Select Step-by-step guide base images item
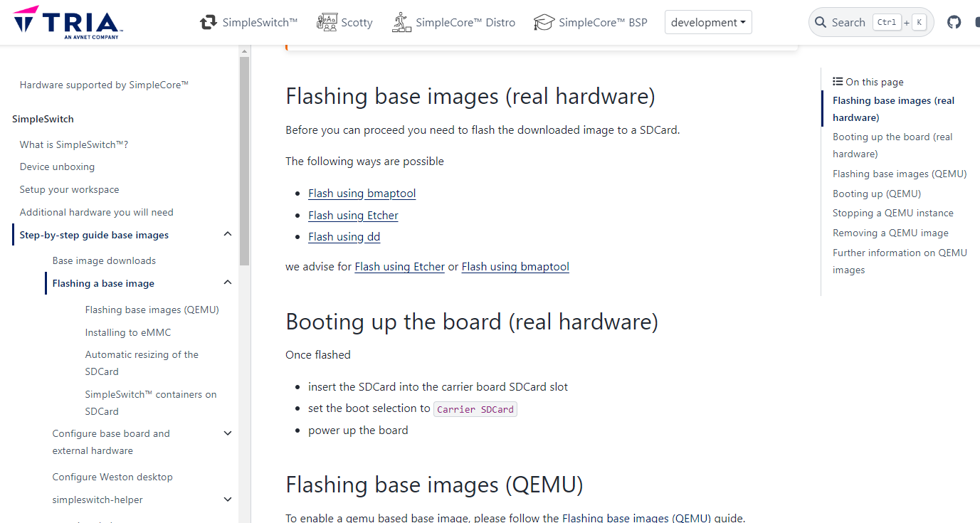Image resolution: width=980 pixels, height=523 pixels. 95,235
